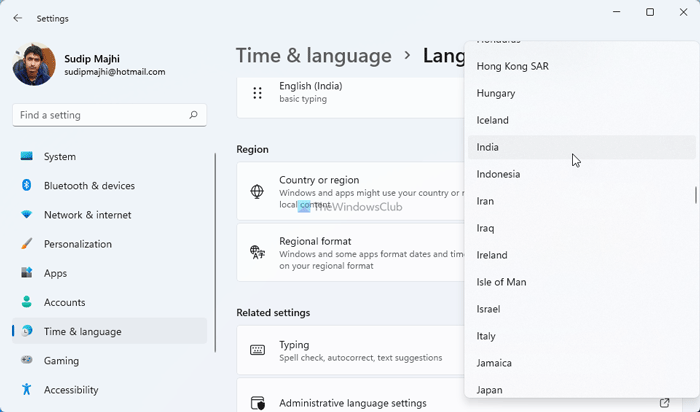Click the search magnifier icon
The image size is (700, 412).
[x=194, y=115]
